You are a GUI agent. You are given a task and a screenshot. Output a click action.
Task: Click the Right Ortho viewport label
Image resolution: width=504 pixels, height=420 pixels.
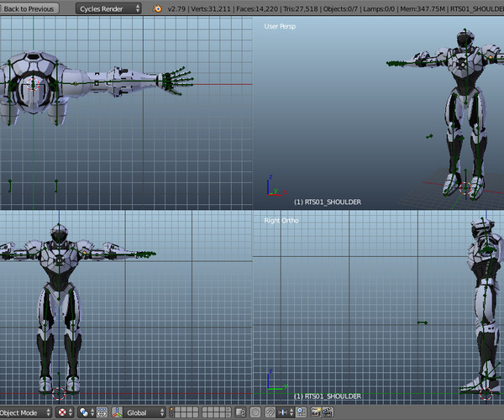281,220
